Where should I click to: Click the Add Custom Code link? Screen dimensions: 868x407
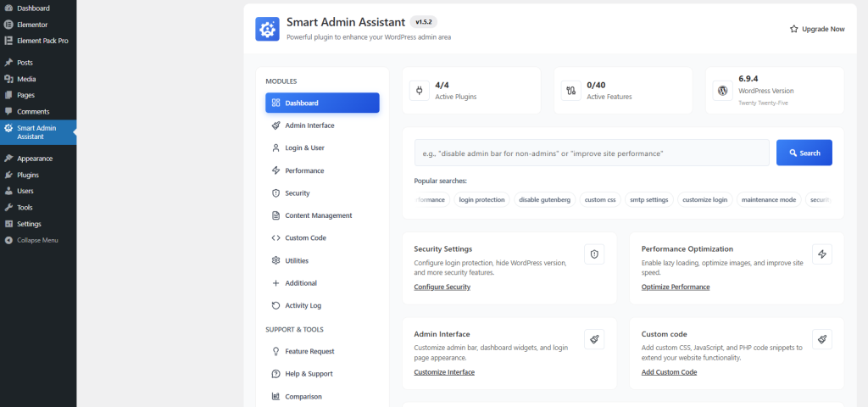(669, 372)
